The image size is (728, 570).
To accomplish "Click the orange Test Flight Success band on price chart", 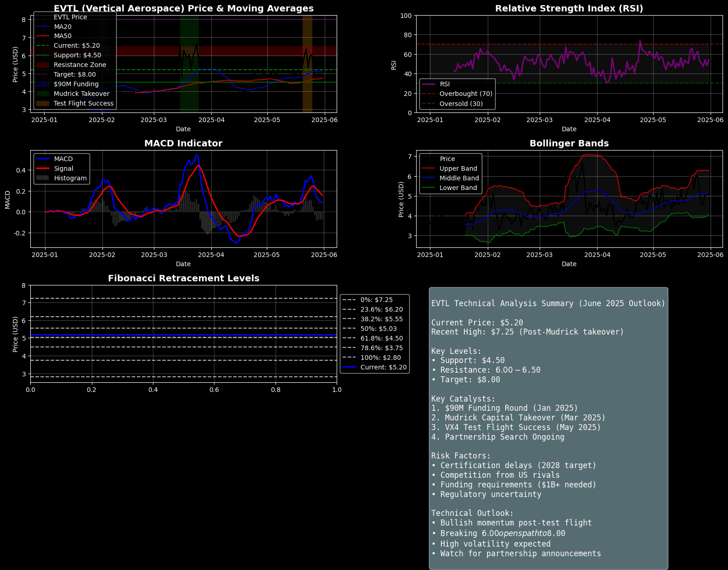I will 307,64.
